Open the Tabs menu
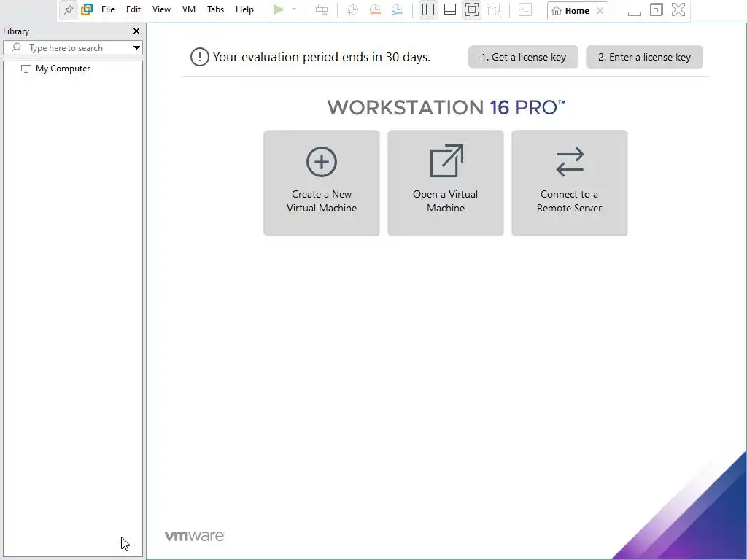 click(215, 9)
